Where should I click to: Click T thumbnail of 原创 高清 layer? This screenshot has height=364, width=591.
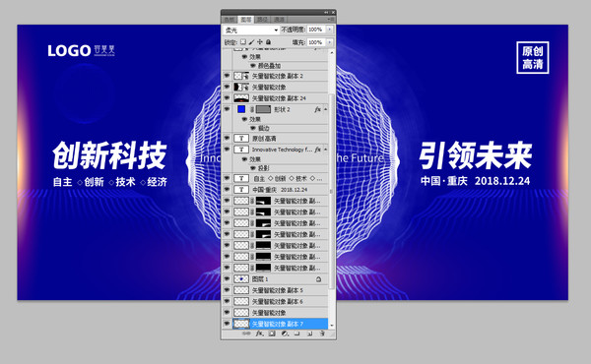pos(241,139)
